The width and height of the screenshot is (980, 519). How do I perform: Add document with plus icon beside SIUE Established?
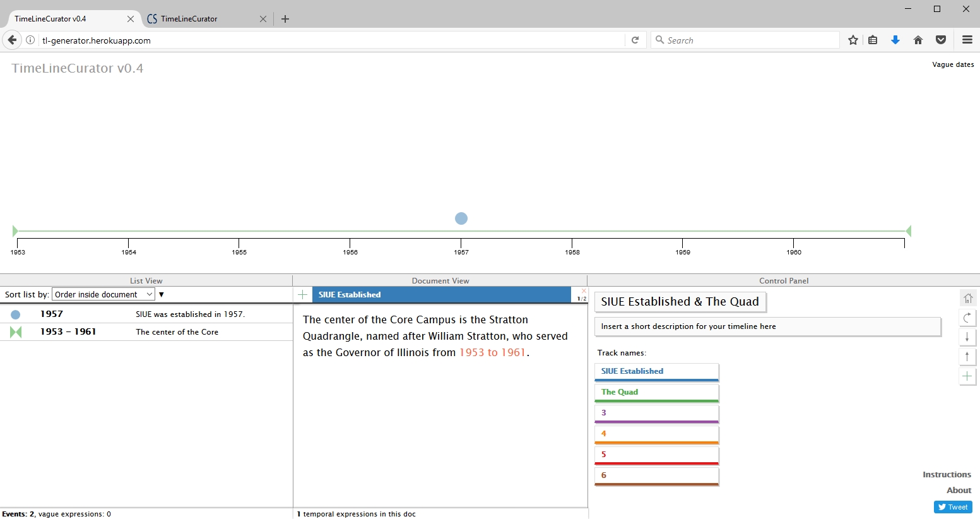tap(303, 295)
